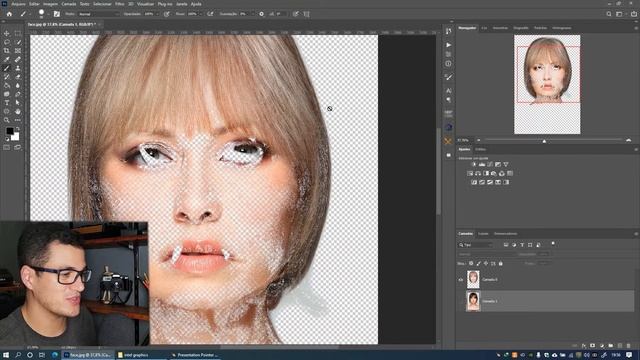Open the Layers panel menu
This screenshot has width=640, height=360.
point(636,234)
